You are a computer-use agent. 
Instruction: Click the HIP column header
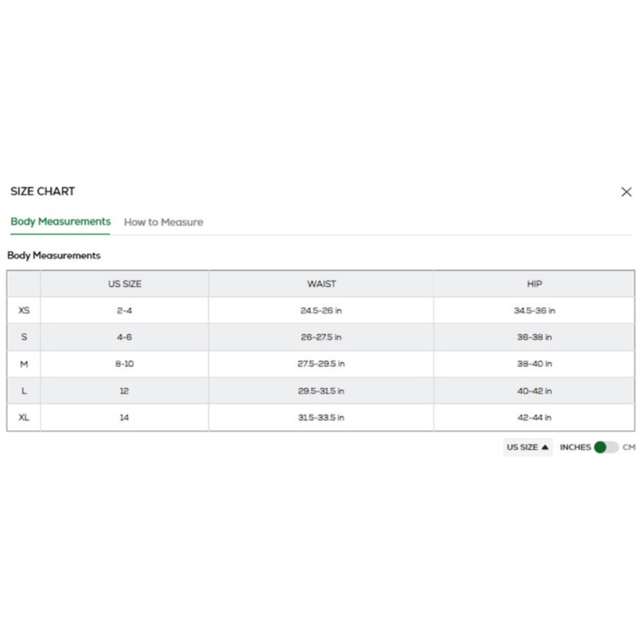tap(534, 283)
